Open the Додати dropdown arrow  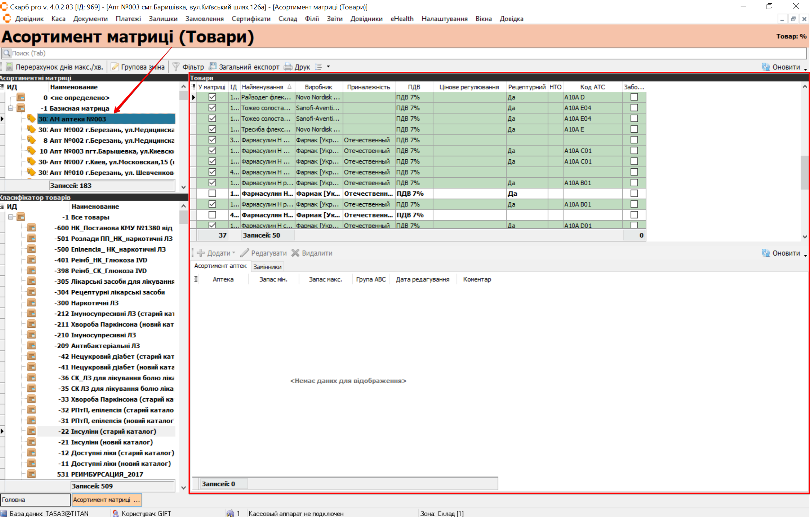(x=234, y=253)
